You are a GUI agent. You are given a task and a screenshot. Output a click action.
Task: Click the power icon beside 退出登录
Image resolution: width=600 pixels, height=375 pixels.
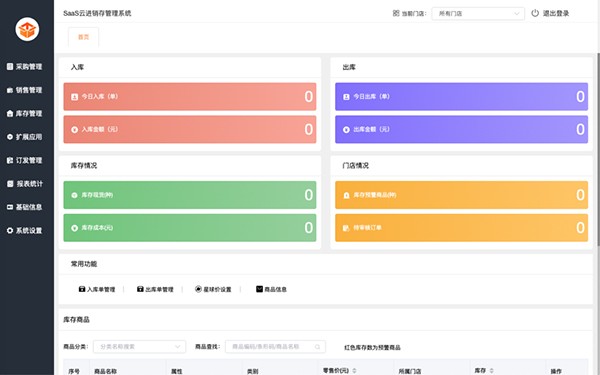[x=535, y=13]
